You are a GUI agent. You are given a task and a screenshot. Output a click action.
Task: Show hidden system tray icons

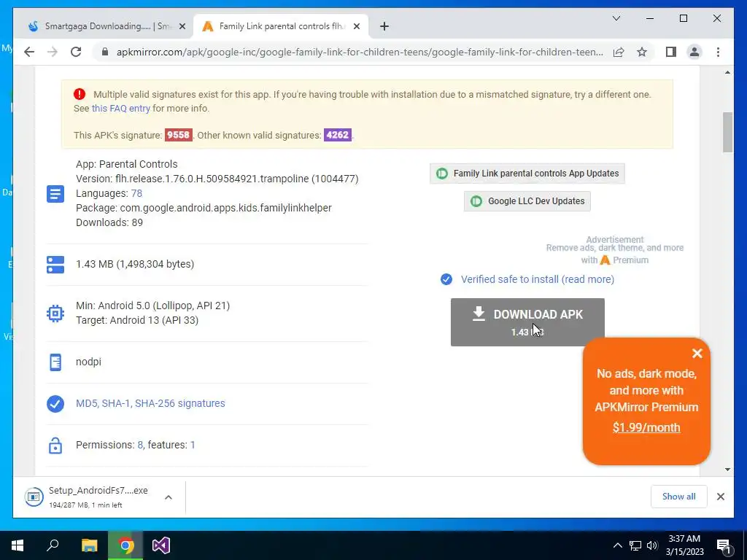(617, 545)
